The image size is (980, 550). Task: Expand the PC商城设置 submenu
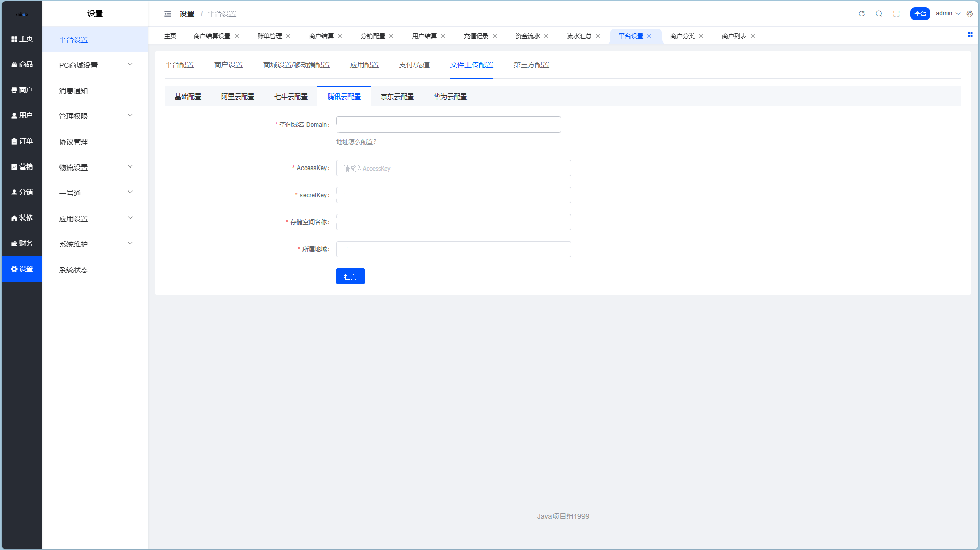(x=95, y=65)
